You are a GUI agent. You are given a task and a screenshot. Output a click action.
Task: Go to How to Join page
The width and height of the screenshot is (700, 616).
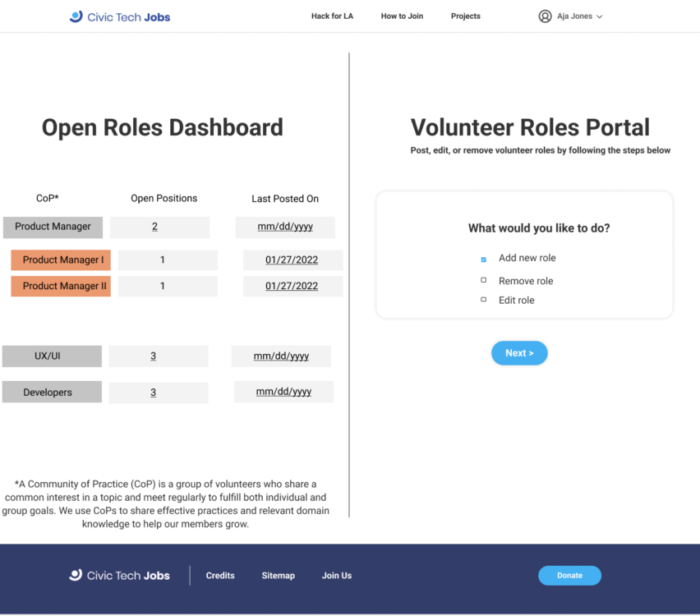point(402,16)
